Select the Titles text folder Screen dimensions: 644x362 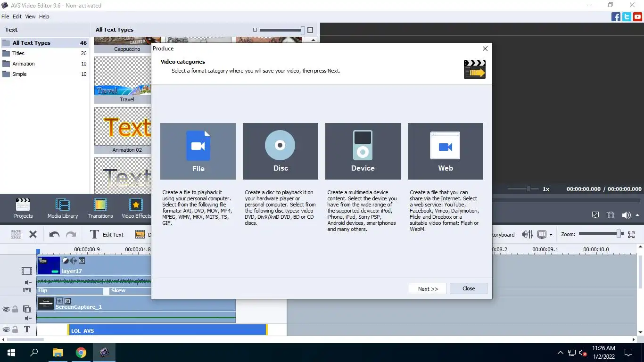45,53
